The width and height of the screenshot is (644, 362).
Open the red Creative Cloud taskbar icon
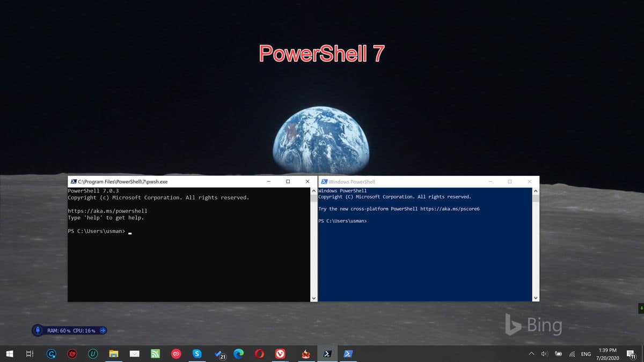[x=176, y=354]
